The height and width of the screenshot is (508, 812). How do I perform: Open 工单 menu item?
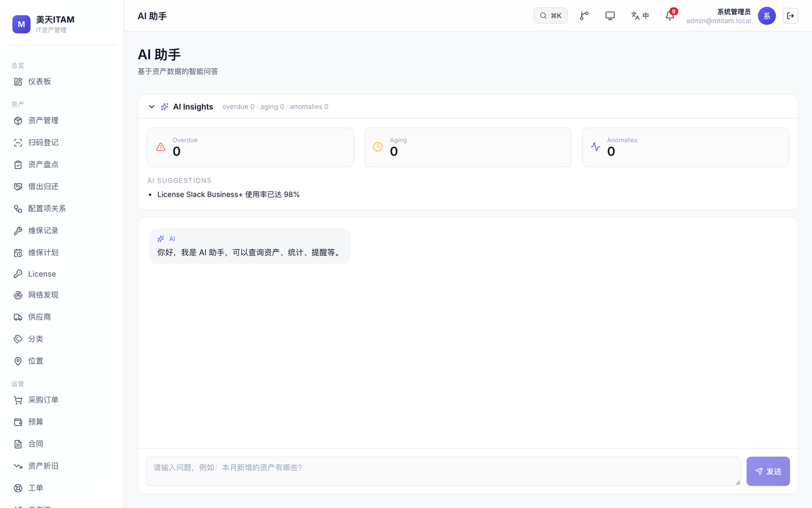[x=61, y=488]
